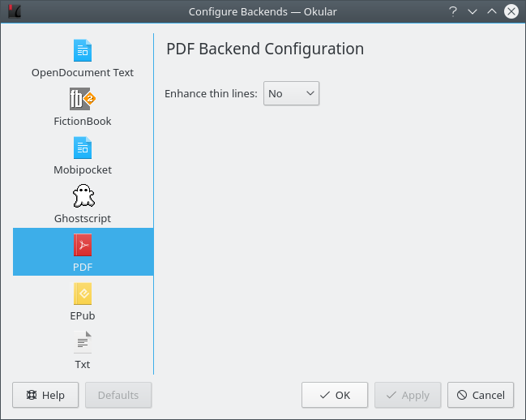This screenshot has height=420, width=526.
Task: Maximize the Configure Backends window
Action: point(492,11)
